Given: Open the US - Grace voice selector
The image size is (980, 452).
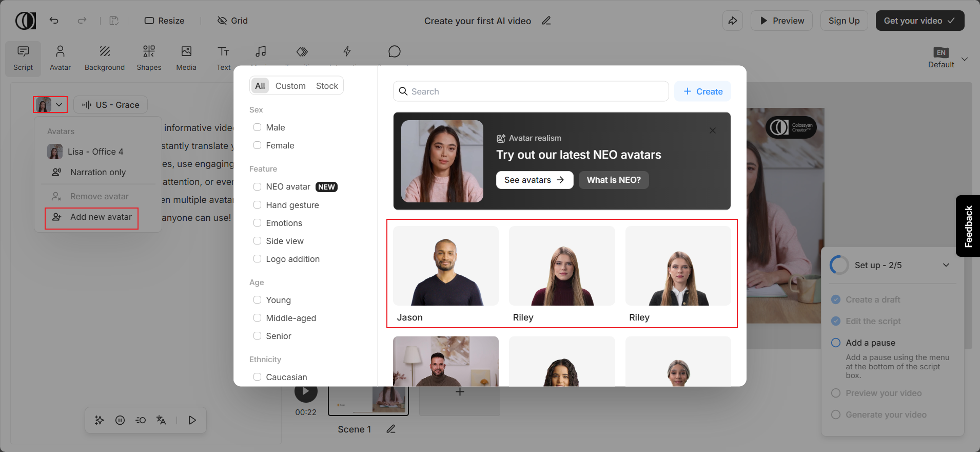Looking at the screenshot, I should pos(110,105).
